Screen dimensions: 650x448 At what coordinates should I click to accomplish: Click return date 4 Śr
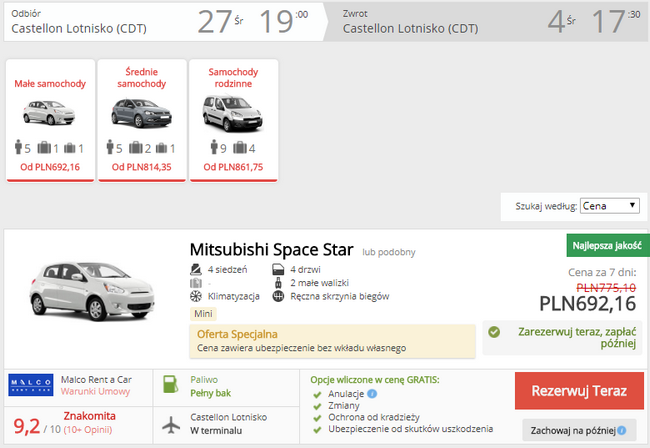[562, 22]
